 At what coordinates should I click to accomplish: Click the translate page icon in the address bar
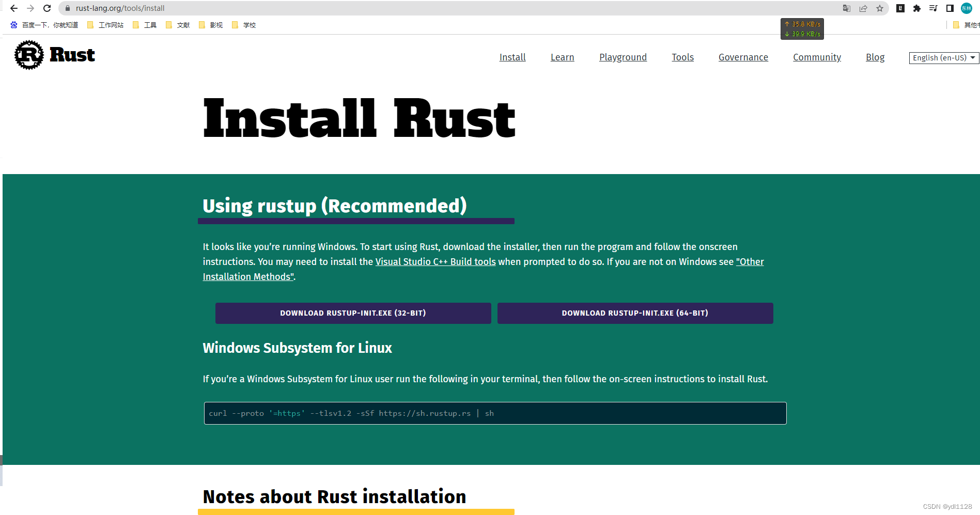tap(847, 8)
